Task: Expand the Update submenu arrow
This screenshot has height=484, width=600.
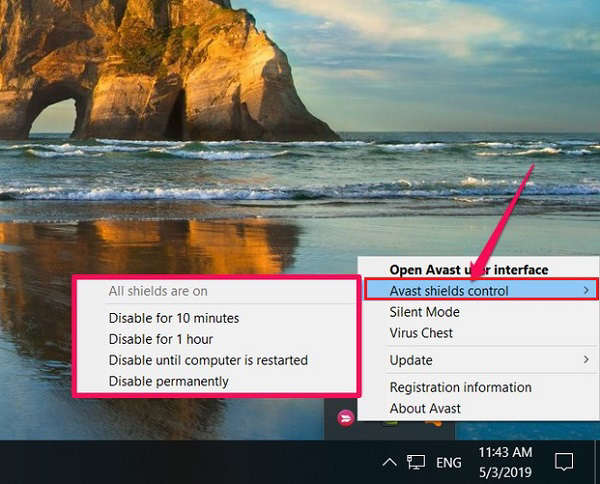Action: pyautogui.click(x=585, y=360)
